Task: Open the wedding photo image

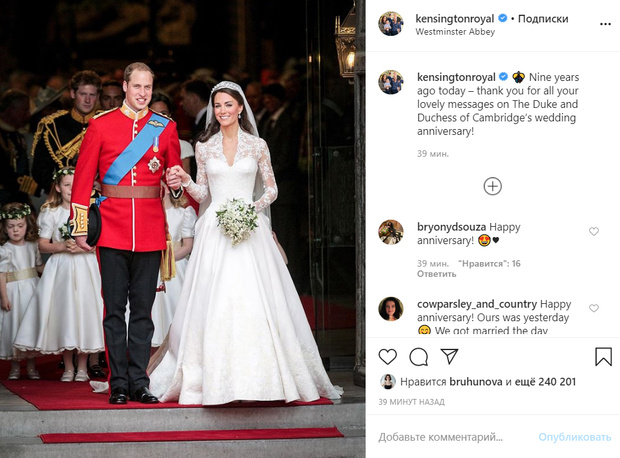Action: (183, 229)
